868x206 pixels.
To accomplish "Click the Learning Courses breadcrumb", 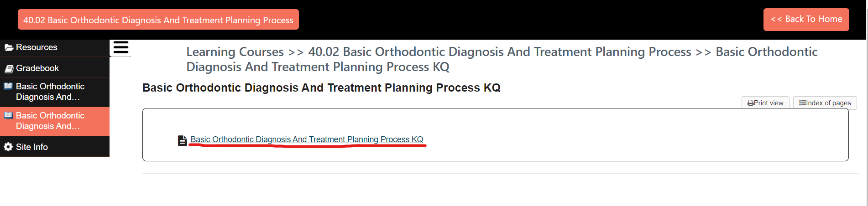I will tap(235, 52).
